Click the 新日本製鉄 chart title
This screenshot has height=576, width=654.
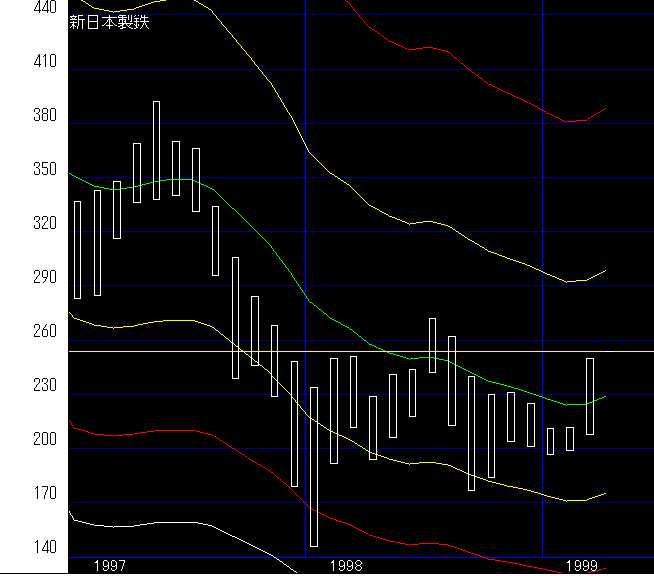pyautogui.click(x=109, y=22)
